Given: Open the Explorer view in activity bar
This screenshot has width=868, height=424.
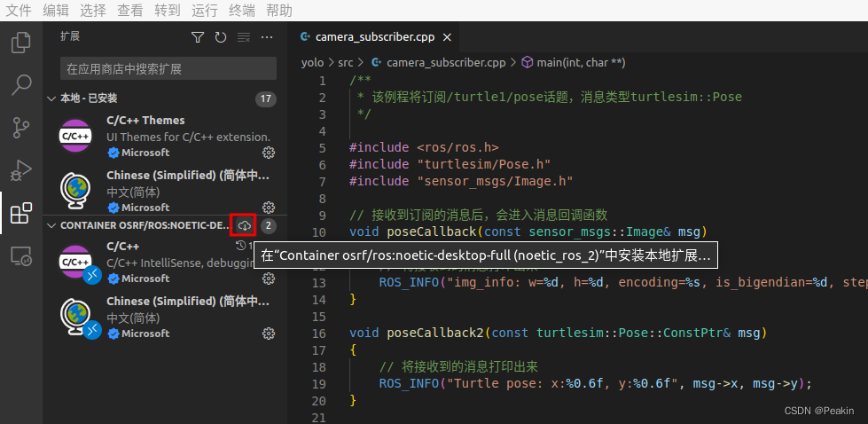Looking at the screenshot, I should point(21,43).
